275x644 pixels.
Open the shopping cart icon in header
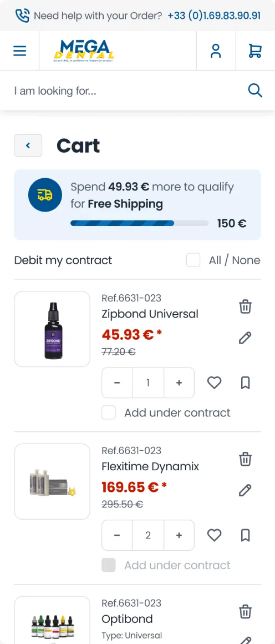click(255, 51)
